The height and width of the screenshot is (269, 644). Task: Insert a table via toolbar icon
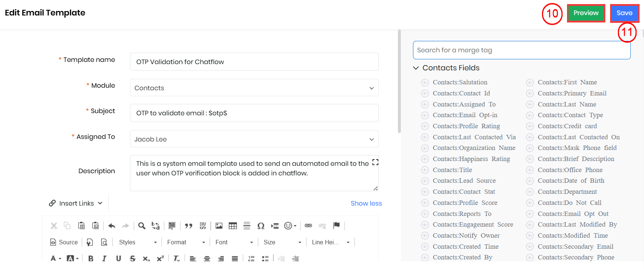pyautogui.click(x=233, y=226)
